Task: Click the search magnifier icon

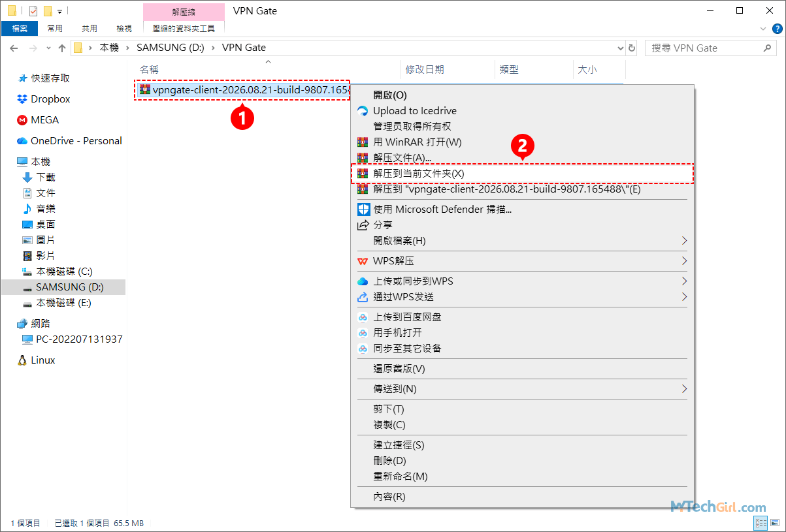Action: coord(767,48)
